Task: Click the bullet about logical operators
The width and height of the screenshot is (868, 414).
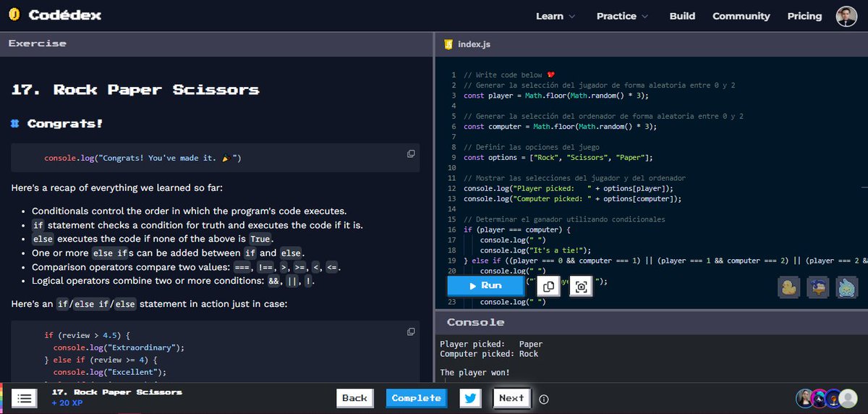Action: [173, 281]
